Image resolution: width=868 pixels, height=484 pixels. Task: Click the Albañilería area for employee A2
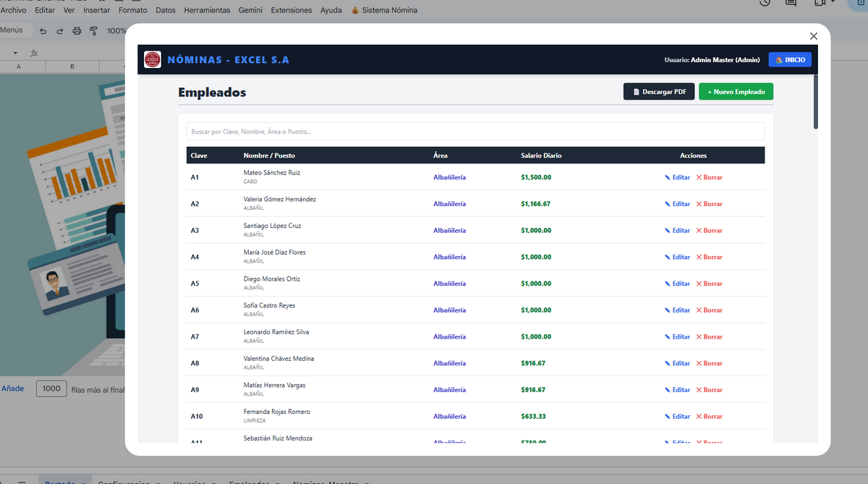tap(450, 204)
